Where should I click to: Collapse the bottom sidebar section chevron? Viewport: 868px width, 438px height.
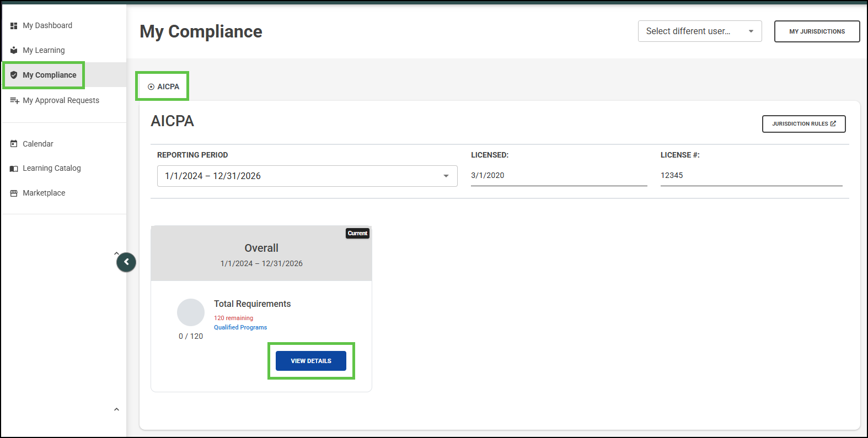click(116, 409)
